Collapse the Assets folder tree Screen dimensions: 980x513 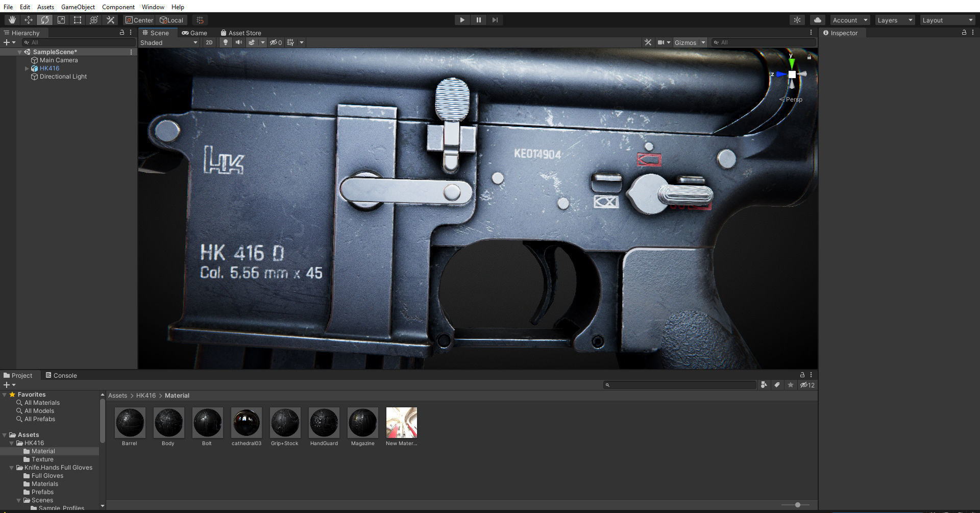(5, 435)
